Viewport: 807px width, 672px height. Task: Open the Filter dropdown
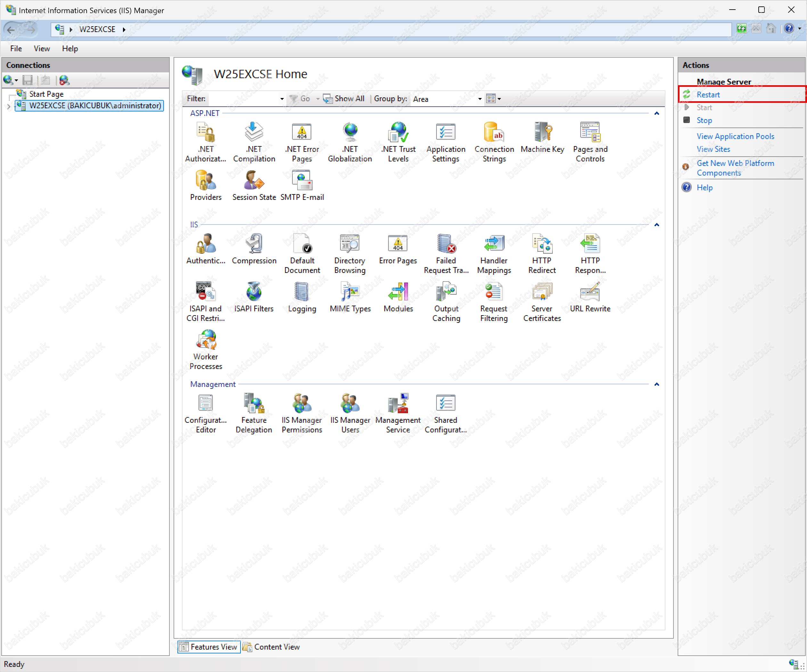tap(282, 99)
